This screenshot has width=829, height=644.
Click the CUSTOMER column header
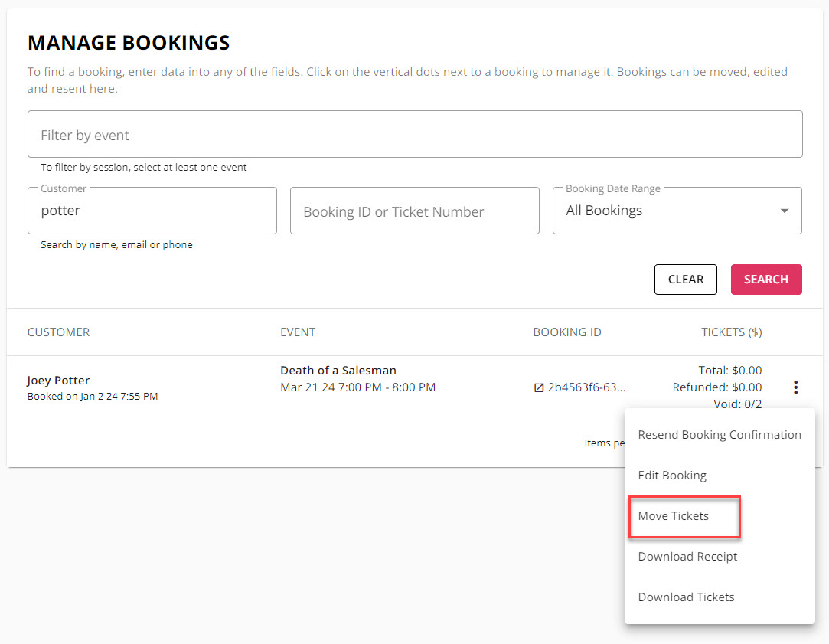coord(59,332)
